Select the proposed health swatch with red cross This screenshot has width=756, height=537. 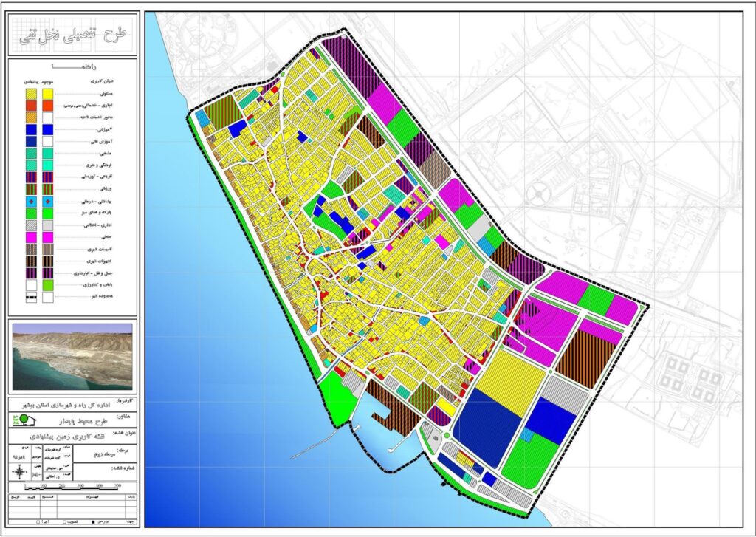tap(31, 202)
